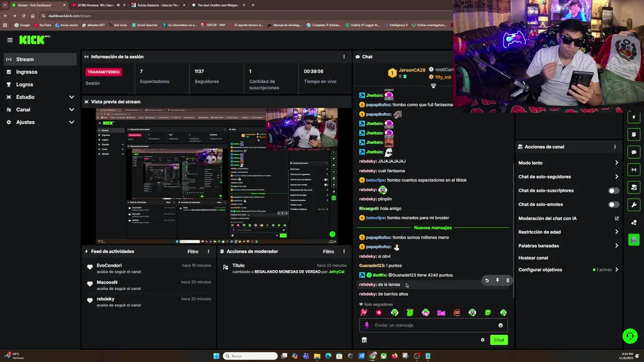Open session information three-dot options

[344, 57]
